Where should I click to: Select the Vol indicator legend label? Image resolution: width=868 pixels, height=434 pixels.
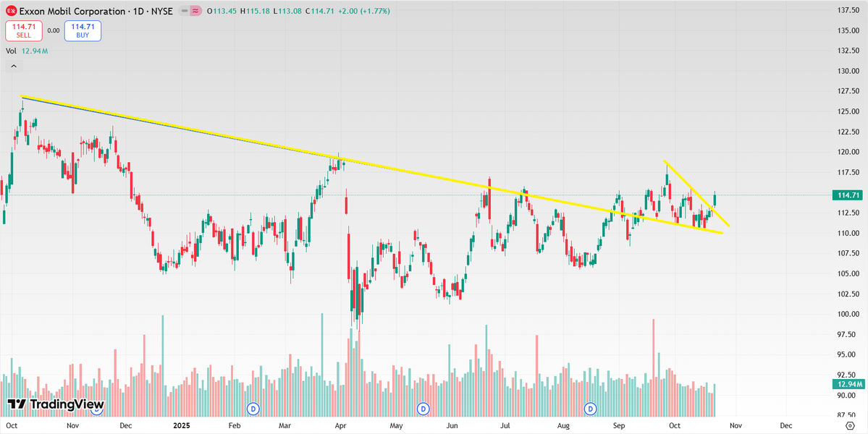[x=11, y=51]
